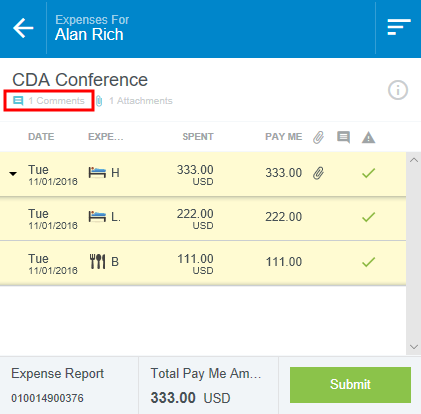Image resolution: width=421 pixels, height=414 pixels.
Task: Open the sort and filter menu icon
Action: pyautogui.click(x=399, y=27)
